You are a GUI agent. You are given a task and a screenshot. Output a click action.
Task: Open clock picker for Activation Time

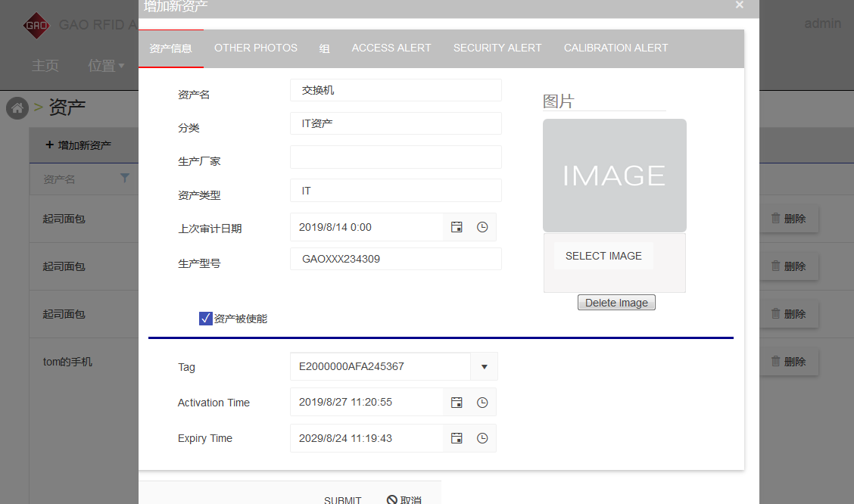[x=482, y=403]
